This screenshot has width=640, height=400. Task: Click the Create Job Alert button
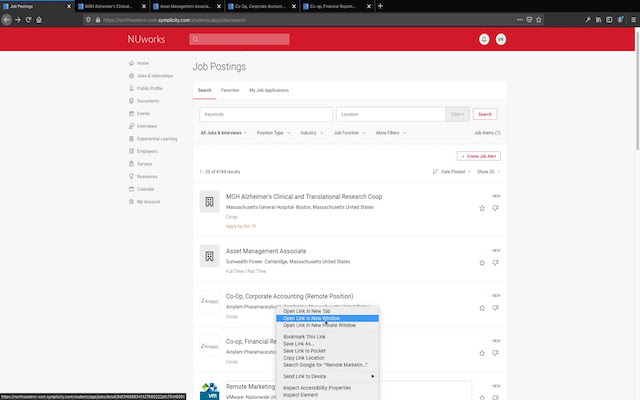(479, 156)
